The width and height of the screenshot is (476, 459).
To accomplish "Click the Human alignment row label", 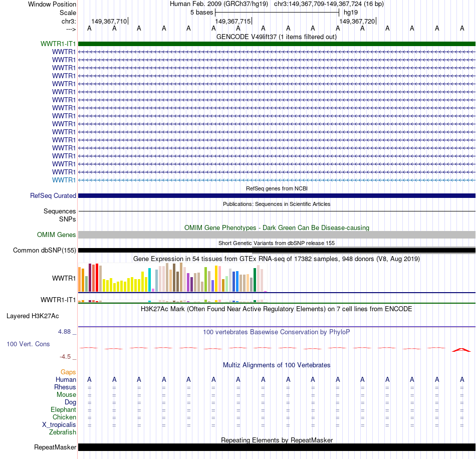I will [66, 380].
